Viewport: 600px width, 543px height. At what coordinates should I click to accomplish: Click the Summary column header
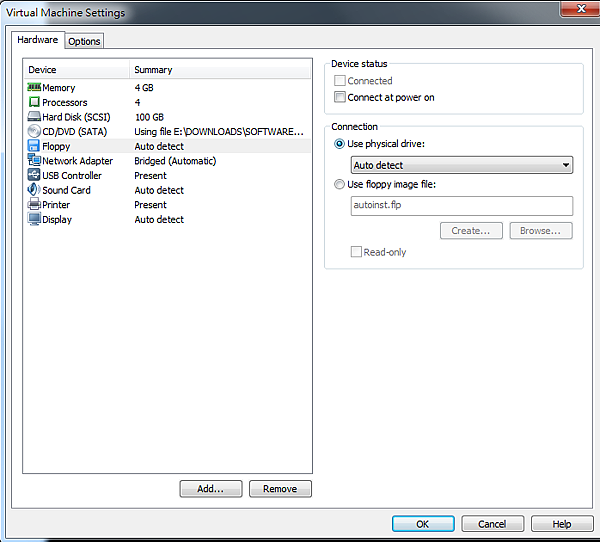[220, 70]
